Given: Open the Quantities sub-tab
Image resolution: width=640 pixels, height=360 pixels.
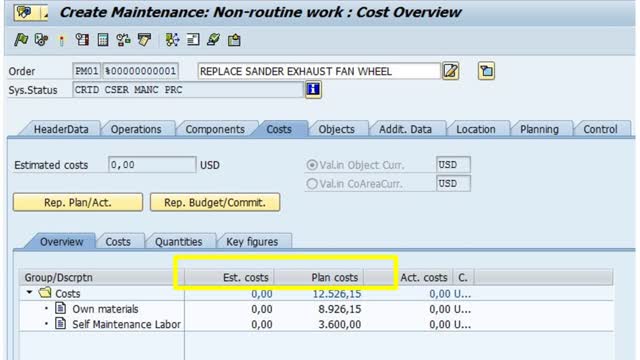Looking at the screenshot, I should (x=178, y=242).
